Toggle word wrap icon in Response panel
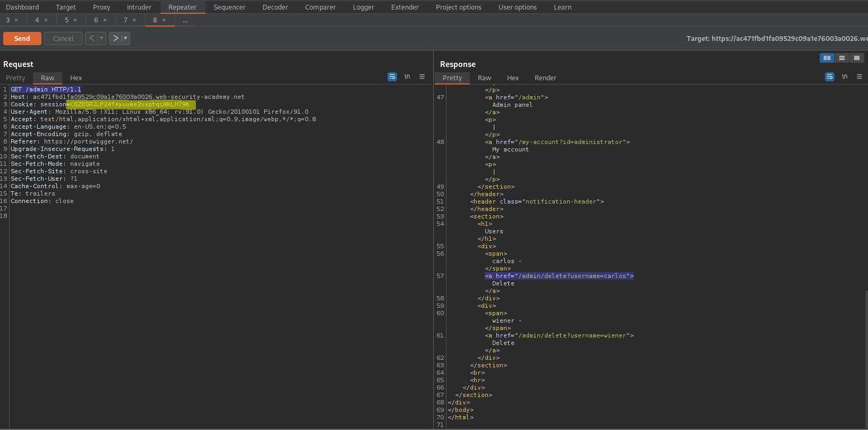The width and height of the screenshot is (868, 430). click(830, 77)
